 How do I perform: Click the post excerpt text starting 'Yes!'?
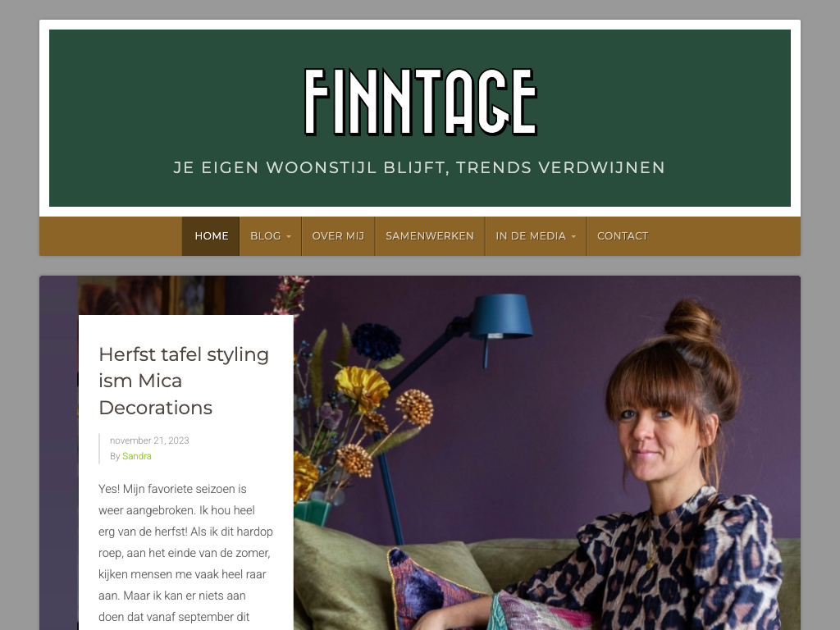click(x=186, y=553)
